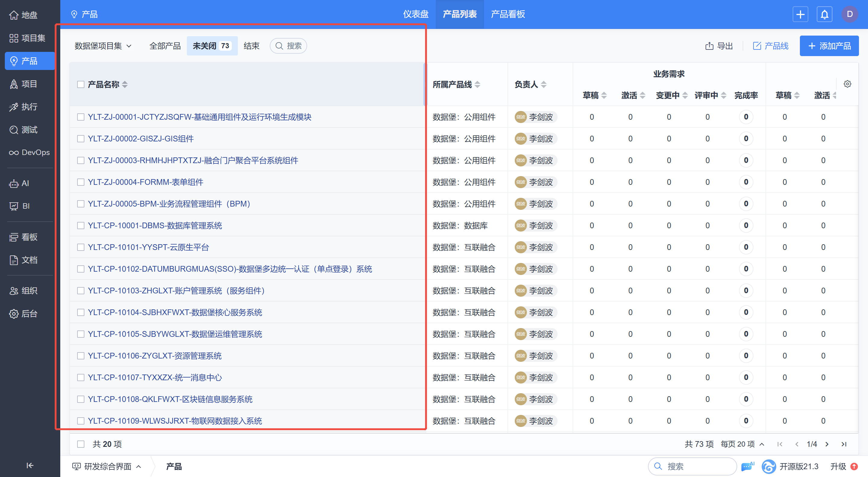Open the user avatar D
The height and width of the screenshot is (477, 868).
pyautogui.click(x=850, y=14)
